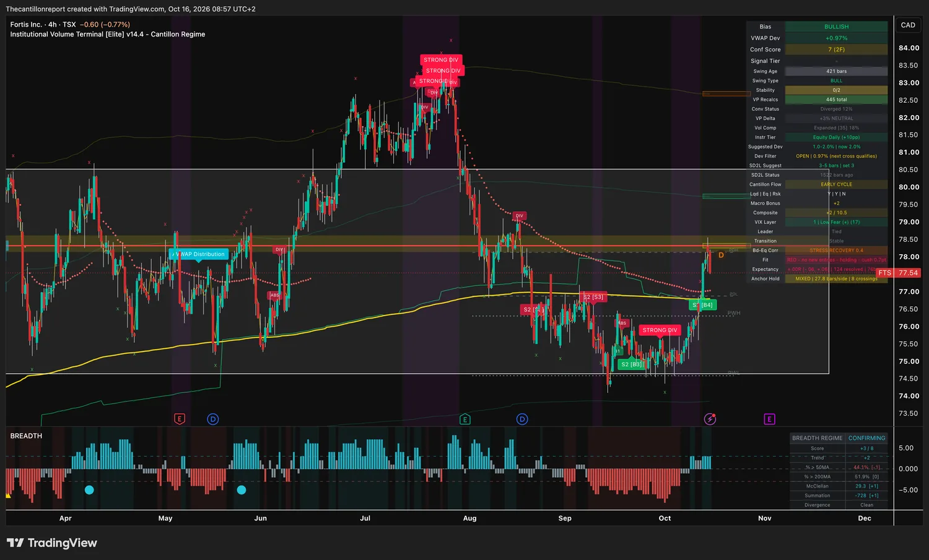
Task: Click the blue dividend D marker in mid-May
Action: tap(213, 419)
